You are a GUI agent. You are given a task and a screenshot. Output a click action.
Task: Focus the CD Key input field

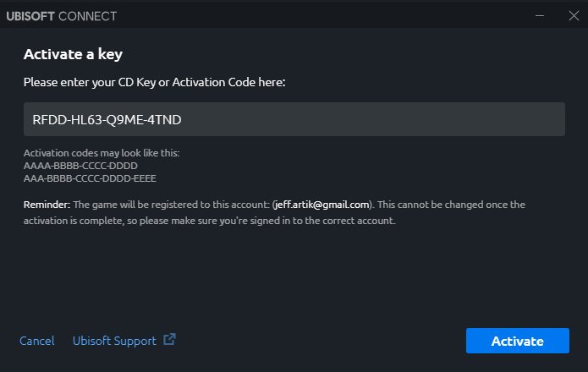coord(294,119)
